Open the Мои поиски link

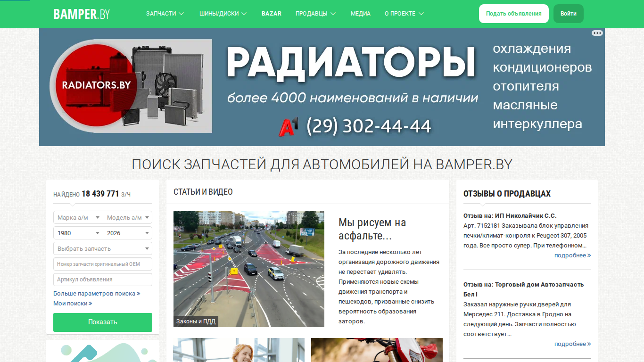(73, 303)
